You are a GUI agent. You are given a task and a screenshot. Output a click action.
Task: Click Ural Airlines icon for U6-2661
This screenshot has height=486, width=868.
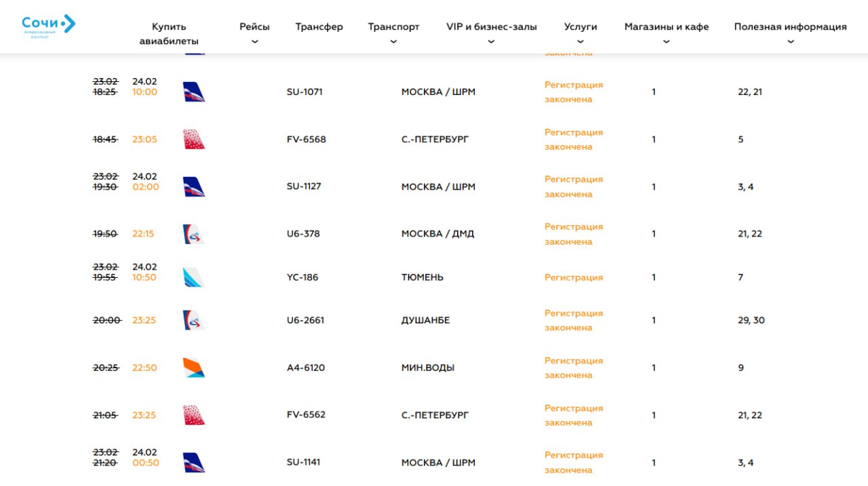pyautogui.click(x=194, y=321)
